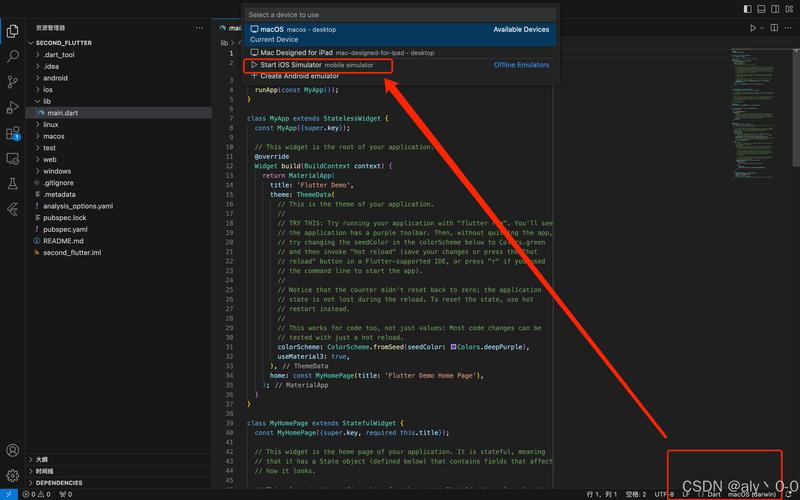Change encoding via UTF-8 status item
The width and height of the screenshot is (800, 500).
pos(664,494)
